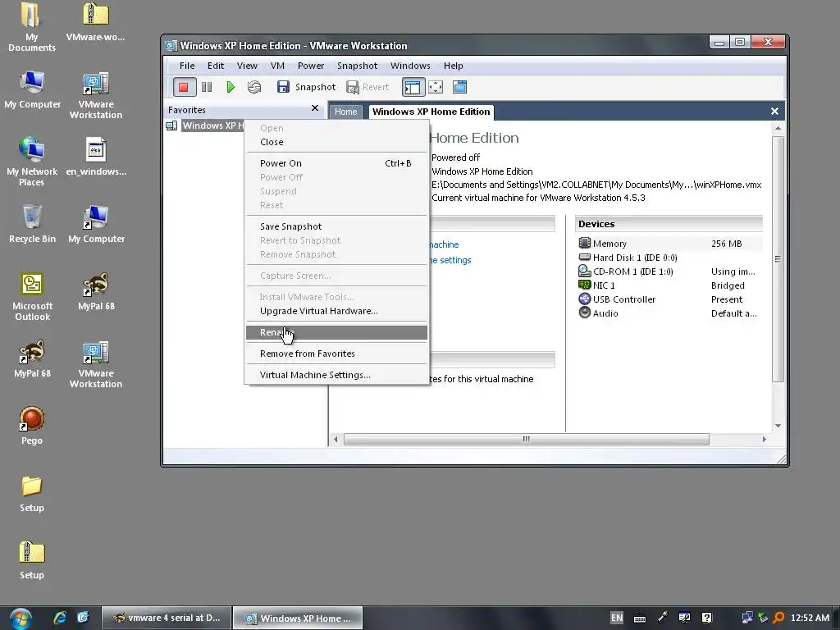Switch to vmware 4 serial taskbar button
Screen dimensions: 840x630
167,619
